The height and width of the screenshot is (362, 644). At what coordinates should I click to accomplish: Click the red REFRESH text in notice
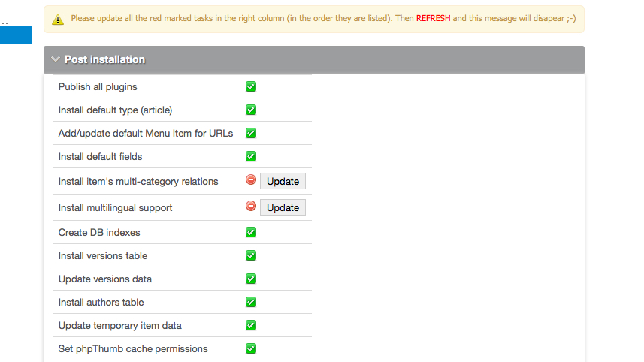click(x=433, y=18)
